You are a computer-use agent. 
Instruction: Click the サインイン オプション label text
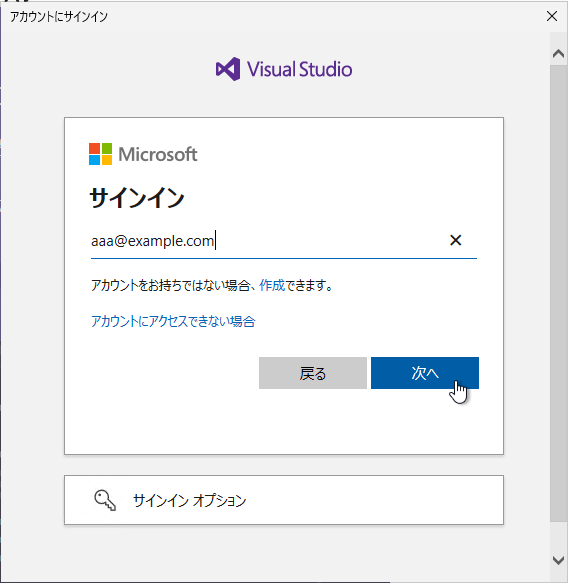tap(190, 500)
